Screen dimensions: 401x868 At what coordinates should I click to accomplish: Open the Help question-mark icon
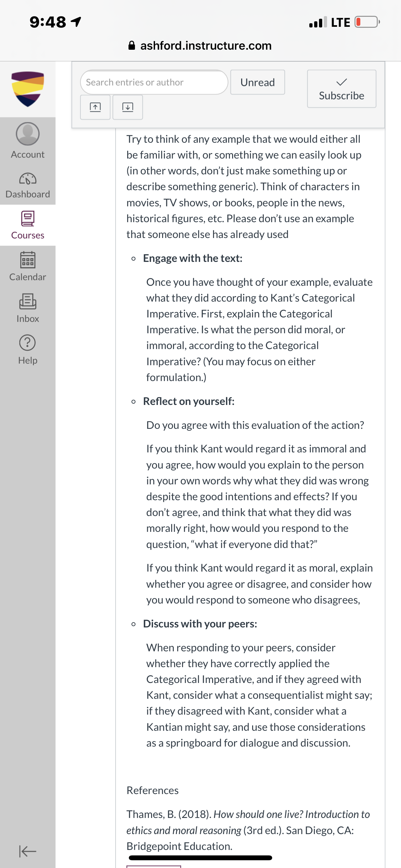coord(28,343)
